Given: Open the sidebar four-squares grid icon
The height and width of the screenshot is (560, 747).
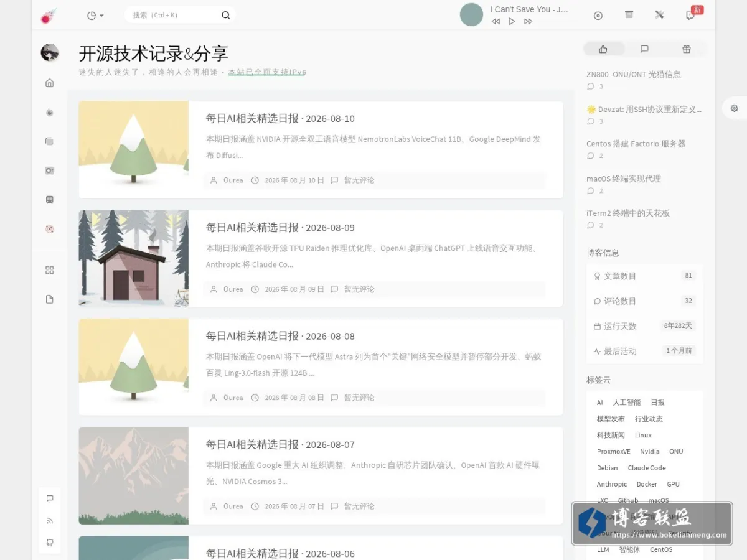Looking at the screenshot, I should click(50, 270).
